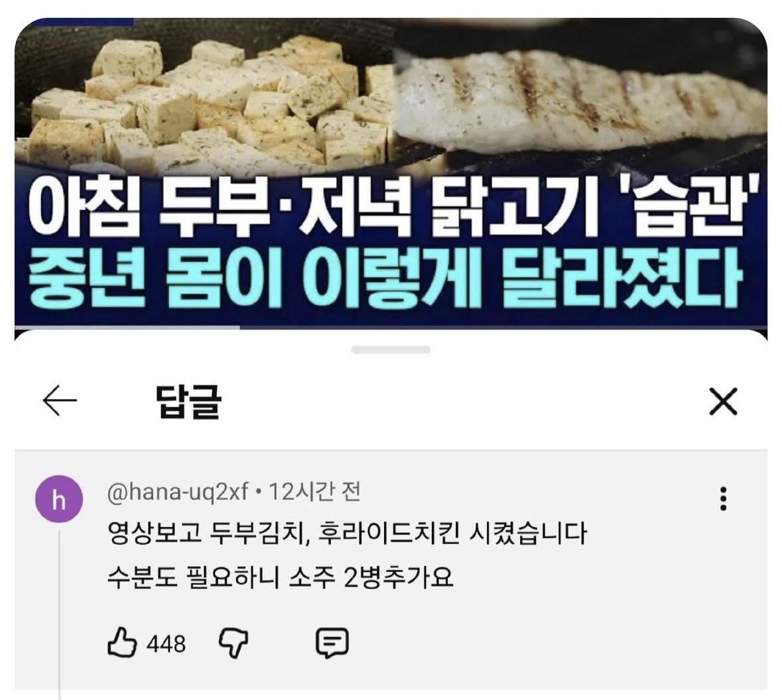Like the comment with thumbs-up icon

[x=122, y=642]
